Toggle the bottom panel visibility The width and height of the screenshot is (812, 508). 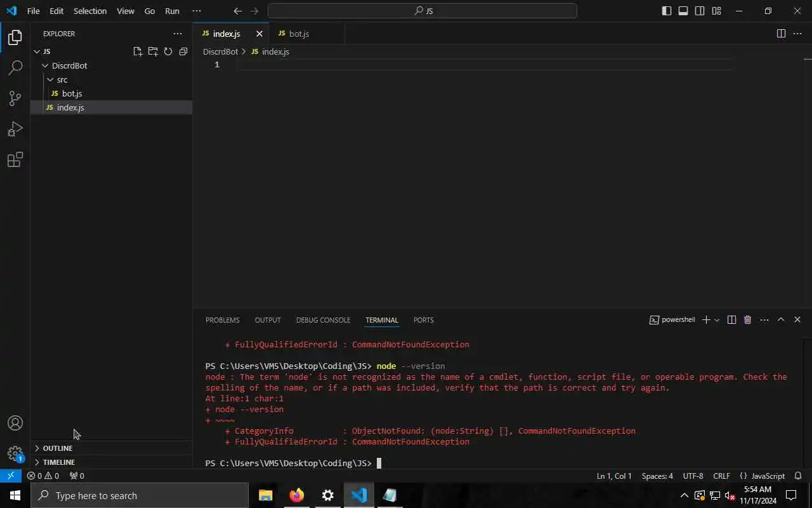tap(683, 11)
